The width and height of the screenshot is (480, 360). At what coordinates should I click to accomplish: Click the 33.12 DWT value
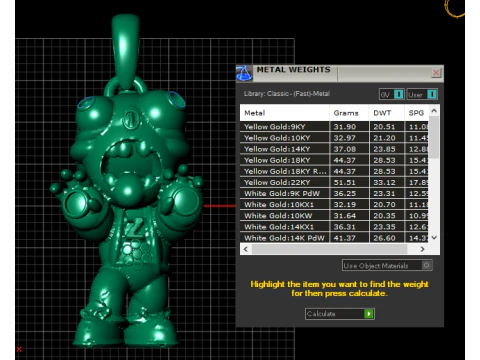click(x=384, y=182)
